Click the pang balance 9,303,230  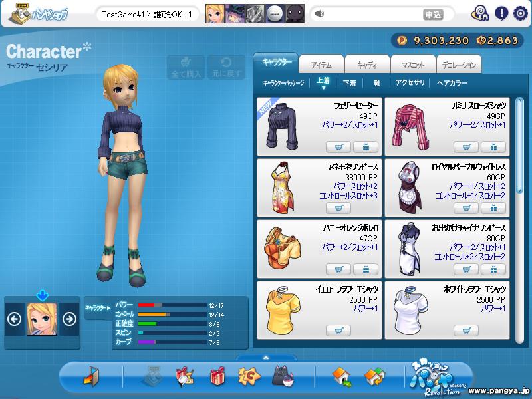(x=441, y=41)
